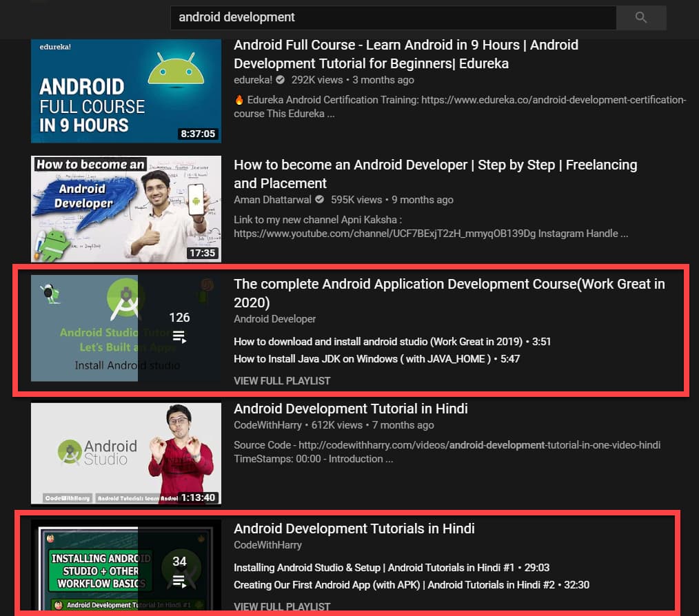Screen dimensions: 699x616
Task: Click the edureka! verified badge
Action: [x=280, y=80]
